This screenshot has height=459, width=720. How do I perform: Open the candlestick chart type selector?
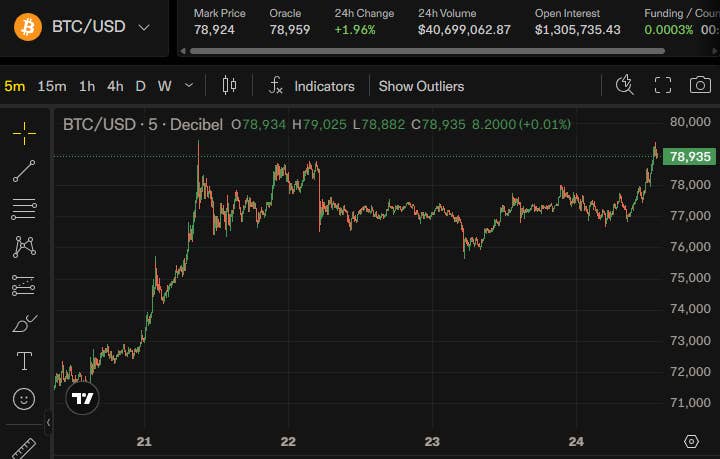[229, 85]
